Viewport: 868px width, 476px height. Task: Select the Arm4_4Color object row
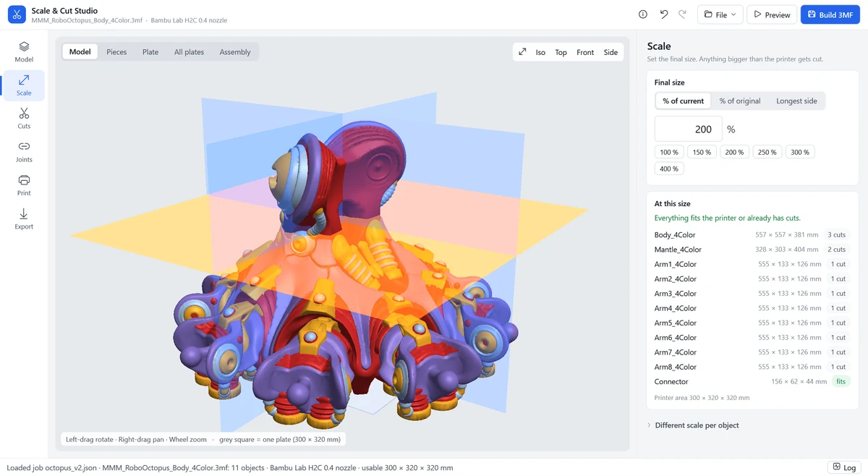point(752,308)
